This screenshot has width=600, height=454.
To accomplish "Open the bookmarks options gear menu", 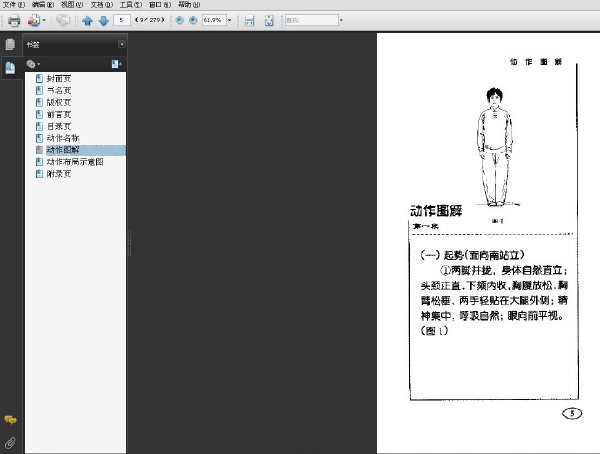I will tap(33, 64).
